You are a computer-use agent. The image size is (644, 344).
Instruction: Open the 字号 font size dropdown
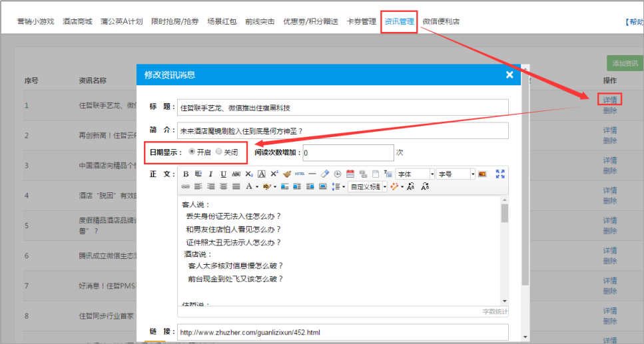[x=456, y=174]
